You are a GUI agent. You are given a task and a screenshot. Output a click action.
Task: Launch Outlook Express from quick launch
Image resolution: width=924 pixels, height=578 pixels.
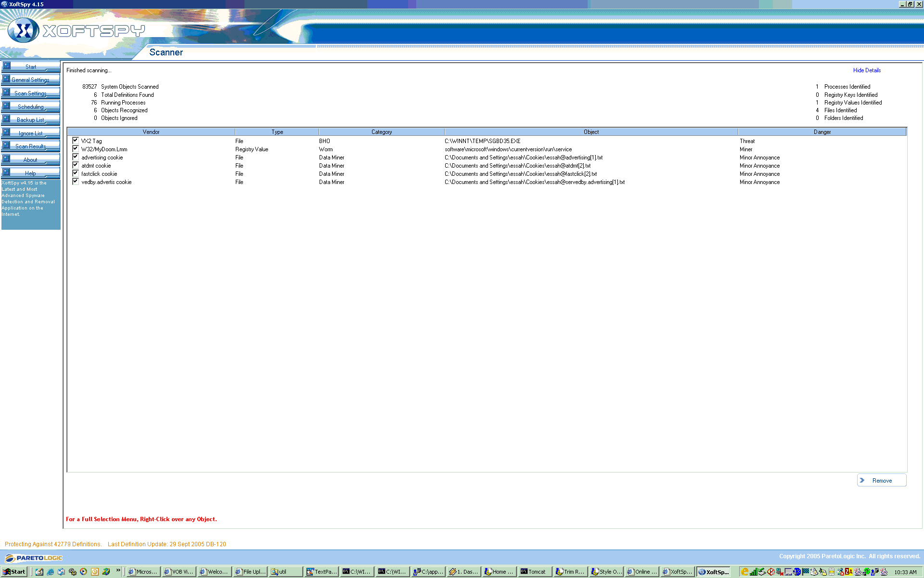(x=62, y=572)
